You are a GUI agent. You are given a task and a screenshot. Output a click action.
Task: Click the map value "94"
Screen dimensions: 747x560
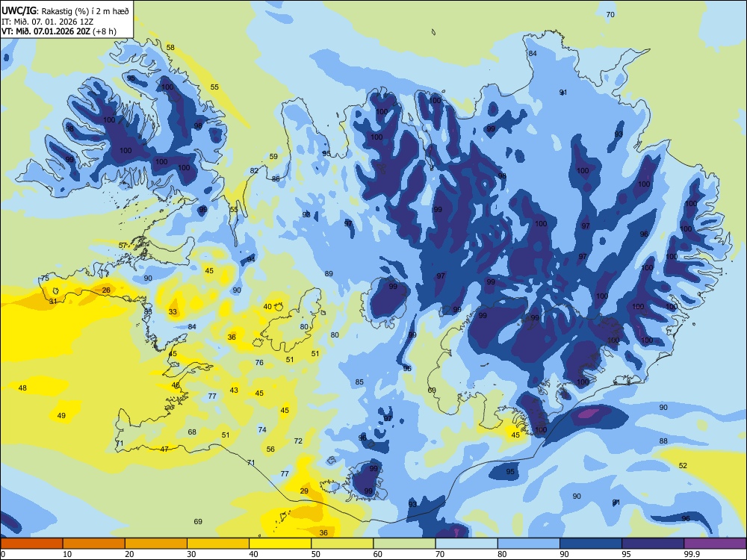tap(251, 260)
